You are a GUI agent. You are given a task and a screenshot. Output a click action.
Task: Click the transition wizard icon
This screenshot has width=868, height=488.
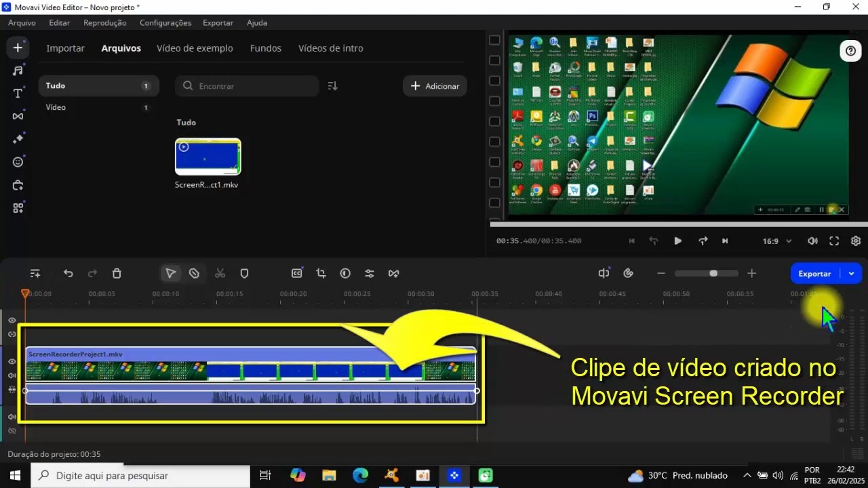click(393, 273)
